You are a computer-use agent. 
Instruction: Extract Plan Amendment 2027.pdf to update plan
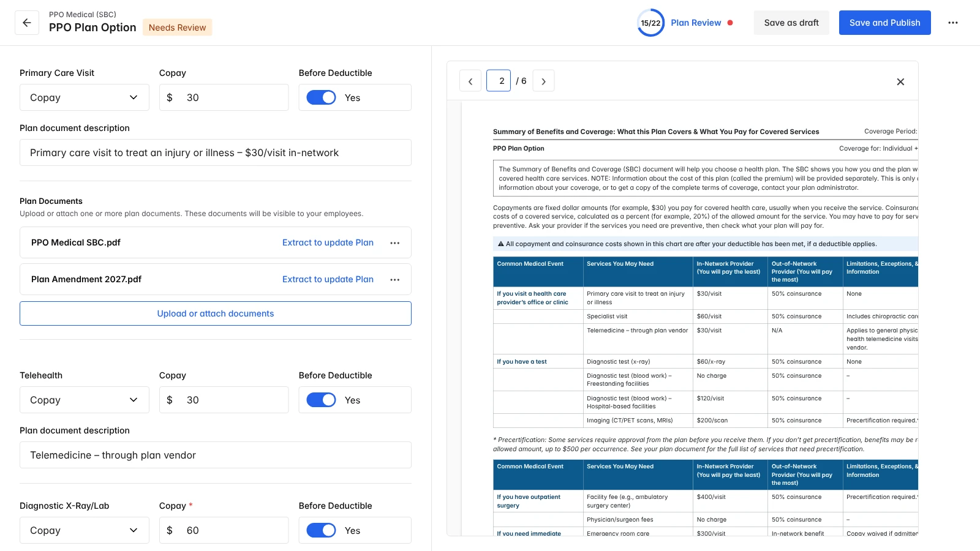point(328,279)
